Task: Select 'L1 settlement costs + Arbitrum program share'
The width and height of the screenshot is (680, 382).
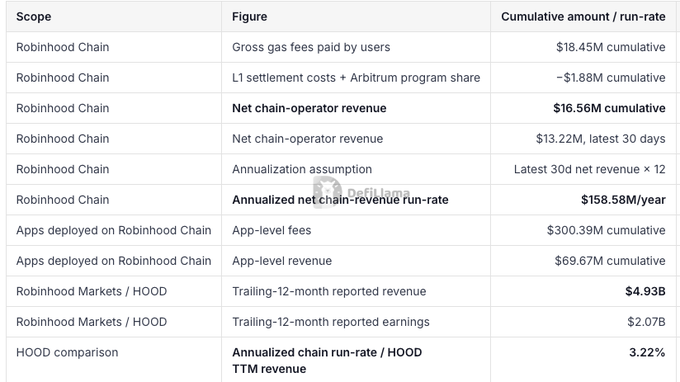Action: (356, 78)
